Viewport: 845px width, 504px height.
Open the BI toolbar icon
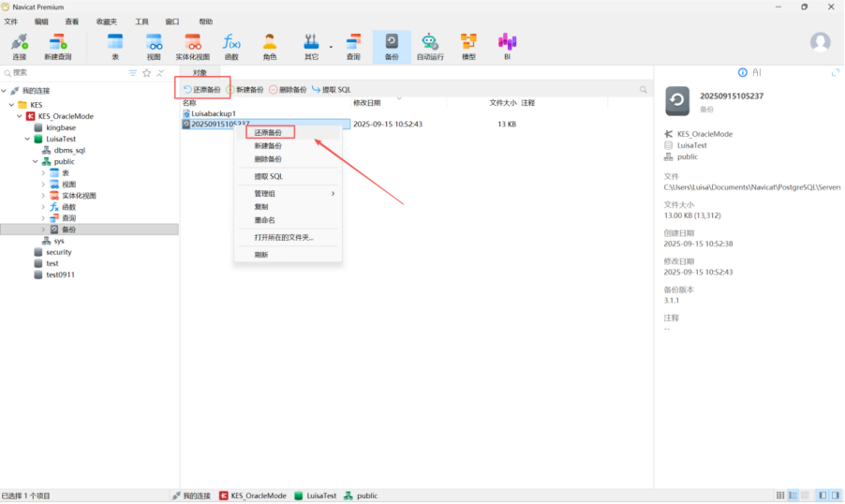(x=507, y=46)
